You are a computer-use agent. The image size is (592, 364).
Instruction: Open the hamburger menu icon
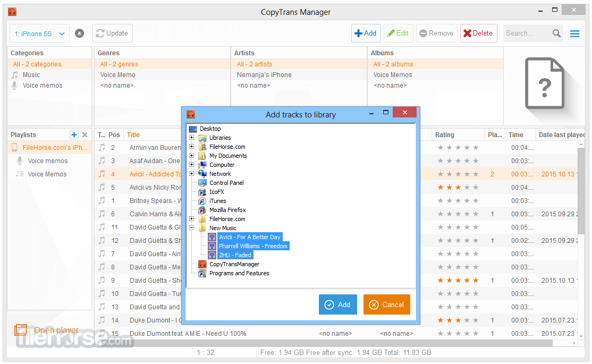coord(574,33)
